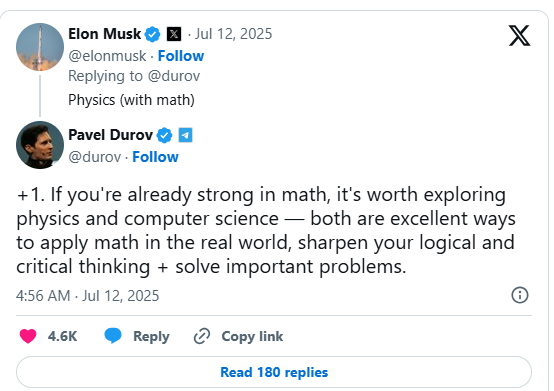The height and width of the screenshot is (391, 554).
Task: Click the 4.6K likes count
Action: tap(63, 336)
